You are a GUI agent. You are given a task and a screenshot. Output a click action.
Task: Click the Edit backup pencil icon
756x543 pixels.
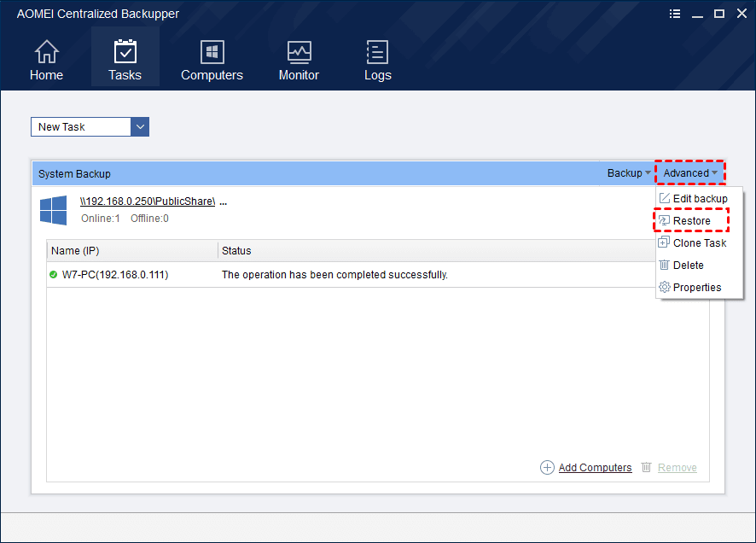[665, 198]
